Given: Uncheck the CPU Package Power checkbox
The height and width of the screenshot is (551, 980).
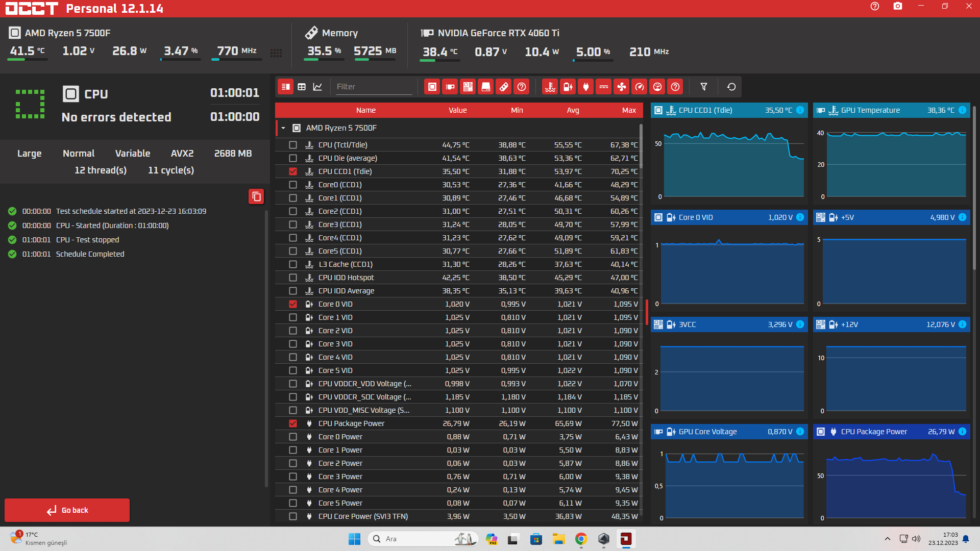Looking at the screenshot, I should [293, 423].
